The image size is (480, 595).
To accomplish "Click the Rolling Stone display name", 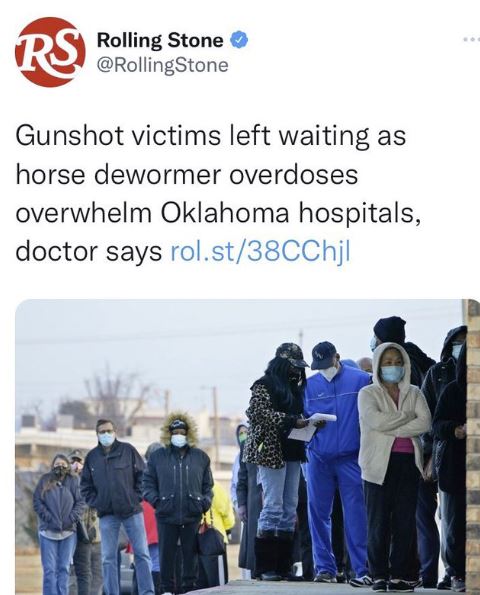I will [x=160, y=40].
